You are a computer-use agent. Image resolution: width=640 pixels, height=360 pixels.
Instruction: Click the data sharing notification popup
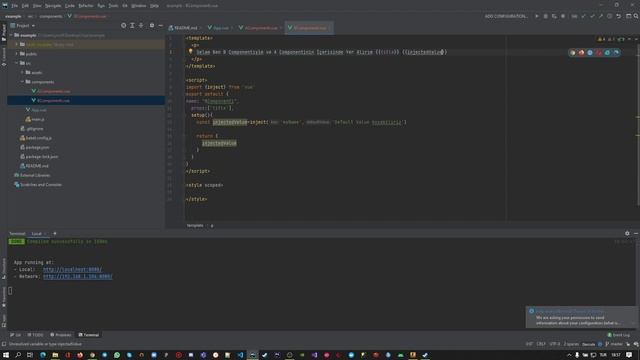[581, 317]
